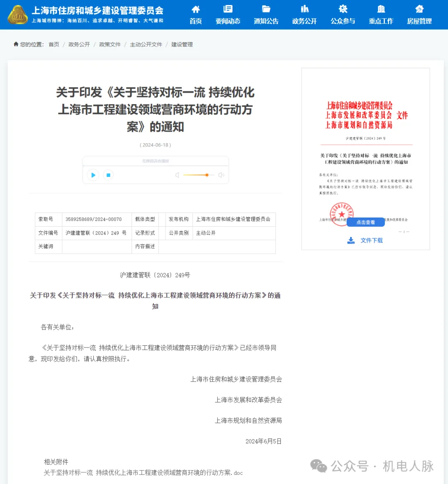This screenshot has height=484, width=448.
Task: Stop the audio playback
Action: click(x=108, y=175)
